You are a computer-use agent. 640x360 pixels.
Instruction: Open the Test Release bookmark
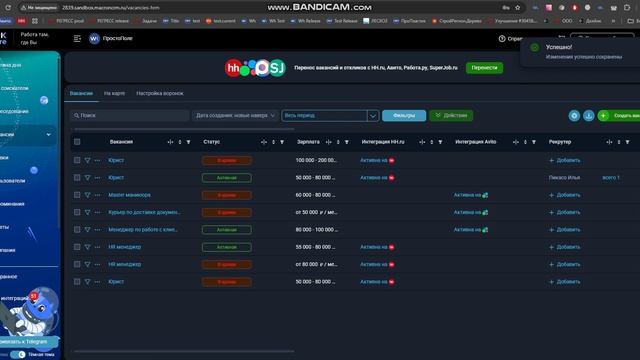coord(342,21)
